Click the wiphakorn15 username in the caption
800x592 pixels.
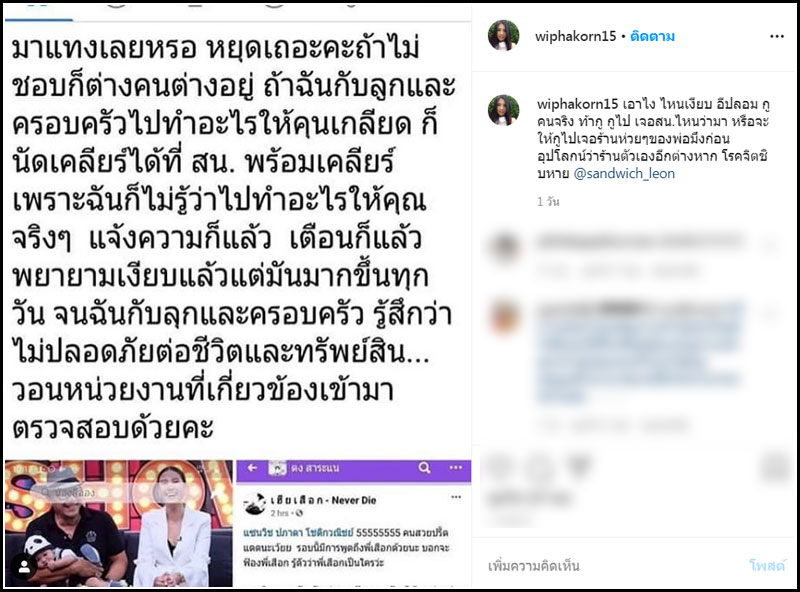click(x=578, y=104)
